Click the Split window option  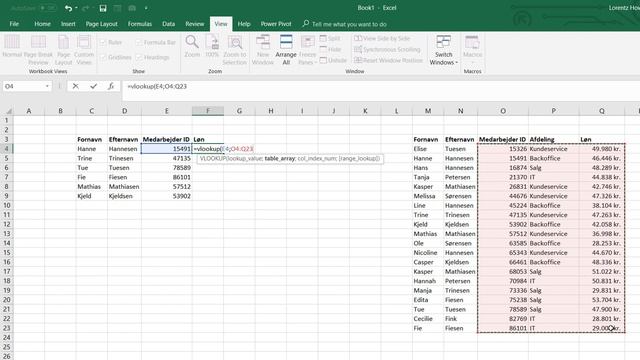point(330,38)
